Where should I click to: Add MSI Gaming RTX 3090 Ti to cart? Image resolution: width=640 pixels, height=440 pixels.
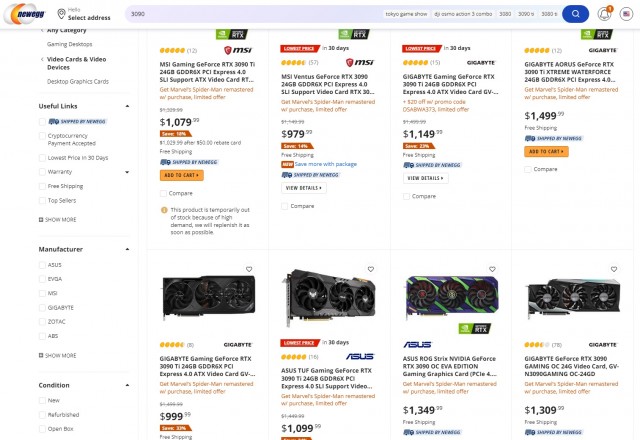[x=182, y=175]
